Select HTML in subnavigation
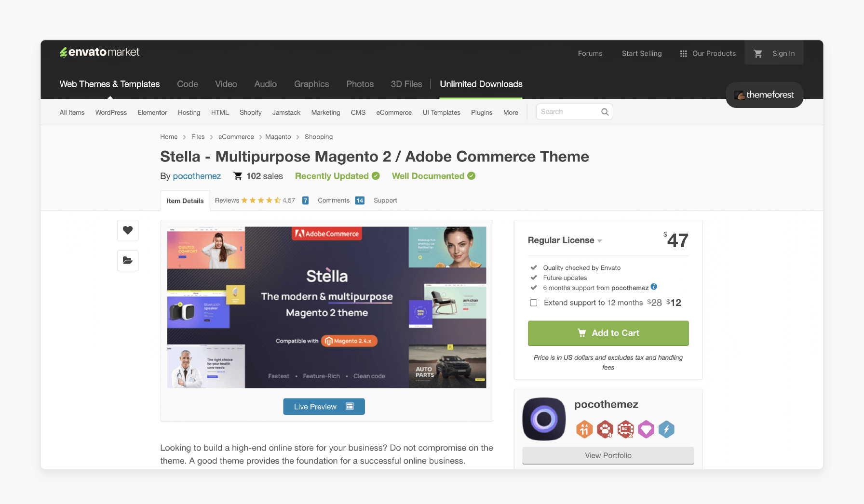The width and height of the screenshot is (864, 504). (220, 112)
